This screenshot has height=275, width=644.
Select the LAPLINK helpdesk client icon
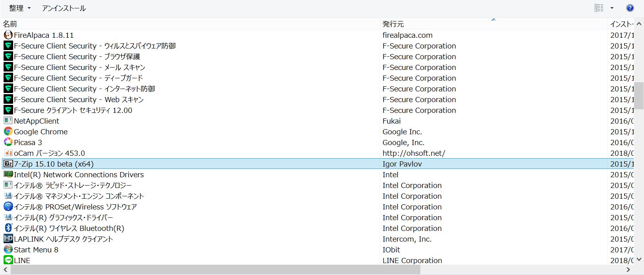point(8,239)
